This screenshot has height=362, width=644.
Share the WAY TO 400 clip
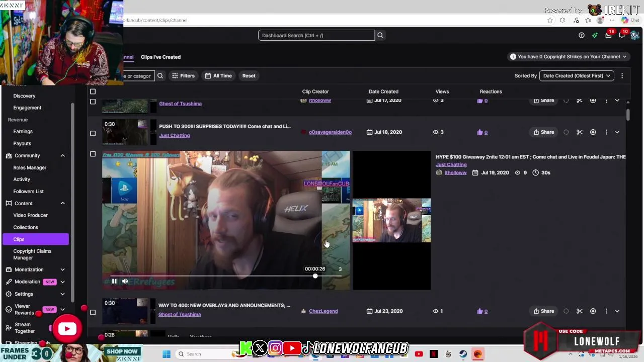click(544, 311)
